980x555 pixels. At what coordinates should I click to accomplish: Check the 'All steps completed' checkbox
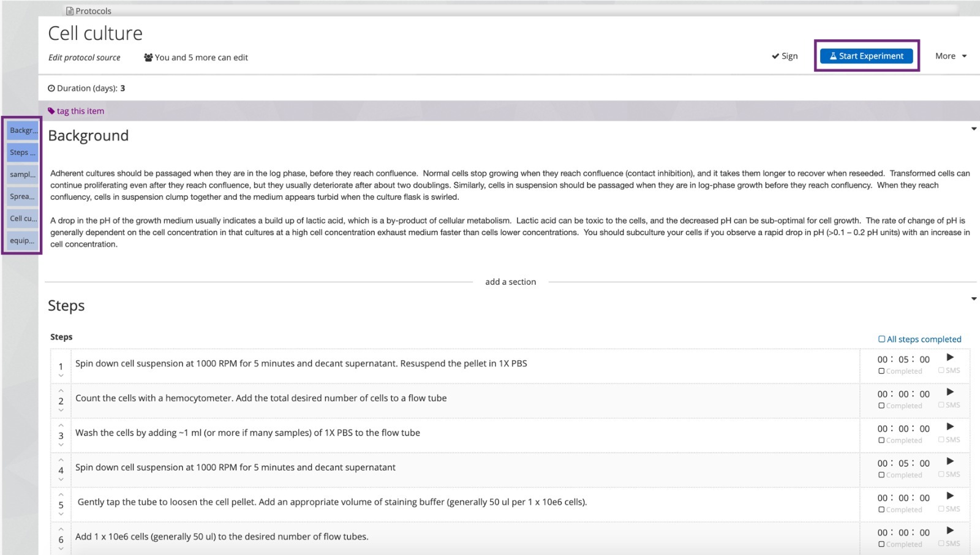point(882,339)
